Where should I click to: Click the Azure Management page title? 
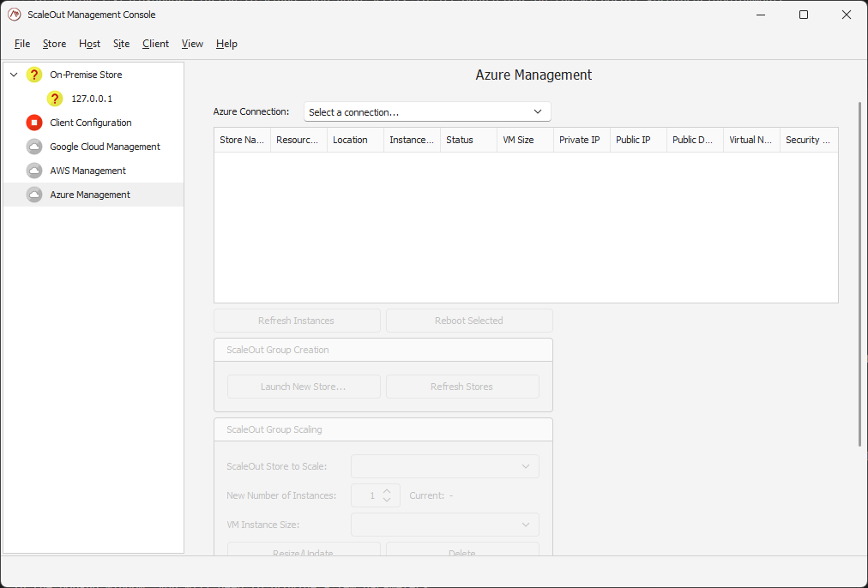[x=533, y=75]
